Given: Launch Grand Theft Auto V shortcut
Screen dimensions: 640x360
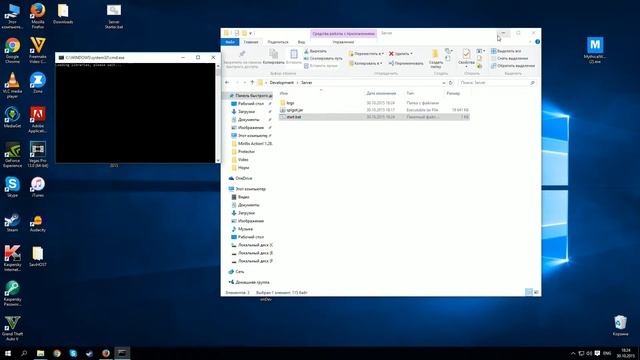Looking at the screenshot, I should click(x=13, y=328).
